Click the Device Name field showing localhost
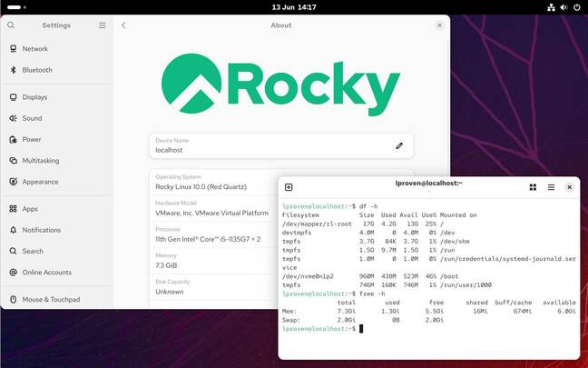This screenshot has height=368, width=588. [x=281, y=145]
